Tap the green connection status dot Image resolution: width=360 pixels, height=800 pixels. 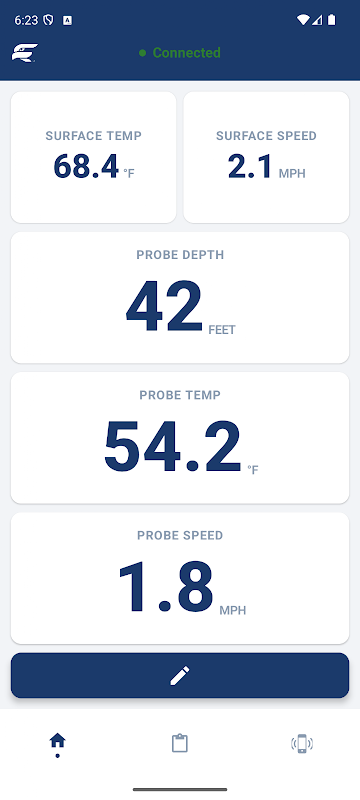click(x=142, y=53)
